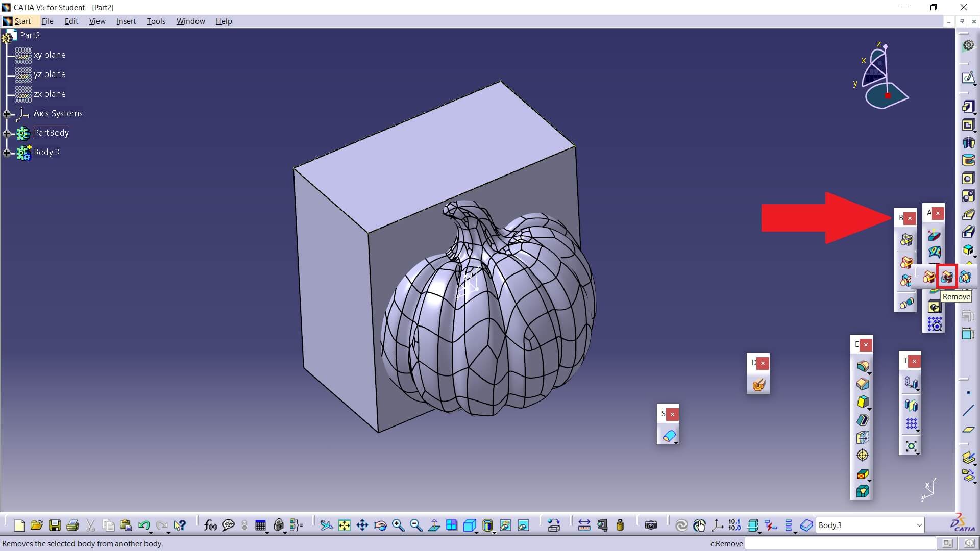Open the Help menu
Image resolution: width=980 pixels, height=551 pixels.
point(224,21)
